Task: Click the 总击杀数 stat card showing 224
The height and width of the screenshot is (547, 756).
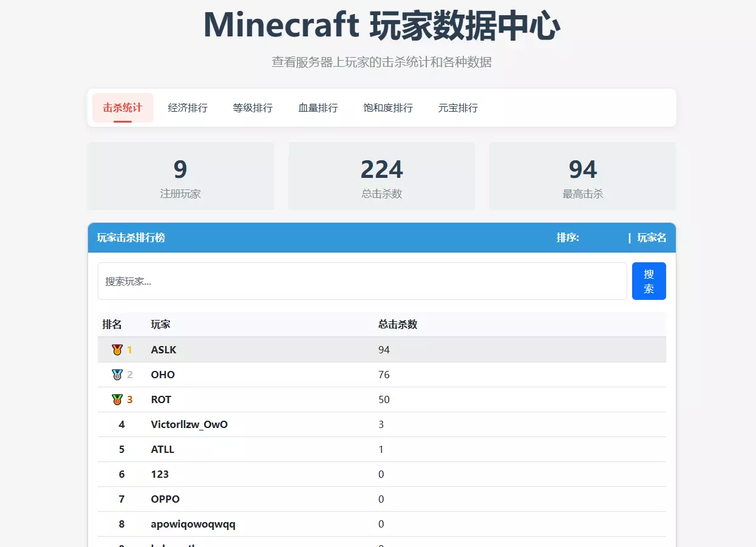Action: [x=381, y=176]
